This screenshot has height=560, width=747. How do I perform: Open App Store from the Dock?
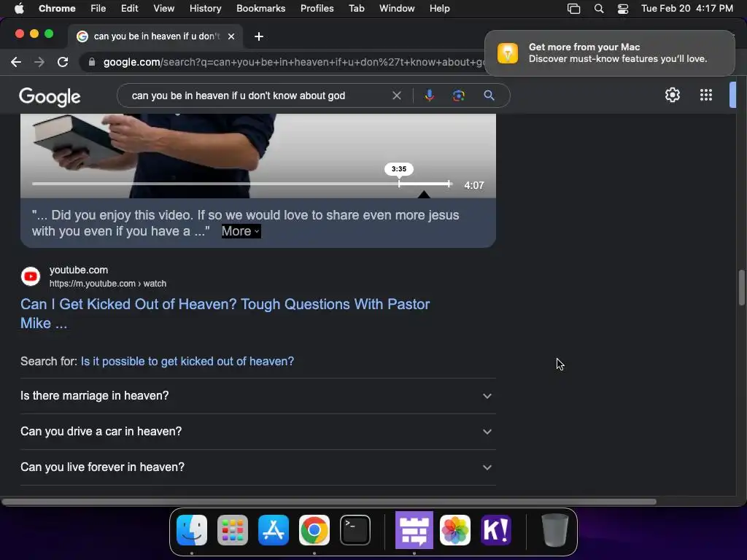click(274, 530)
